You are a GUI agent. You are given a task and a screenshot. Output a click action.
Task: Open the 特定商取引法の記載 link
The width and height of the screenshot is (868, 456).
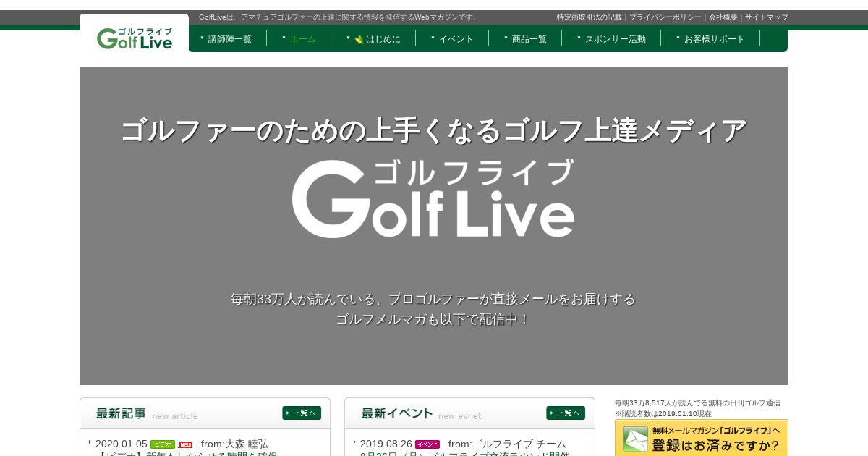click(x=589, y=17)
